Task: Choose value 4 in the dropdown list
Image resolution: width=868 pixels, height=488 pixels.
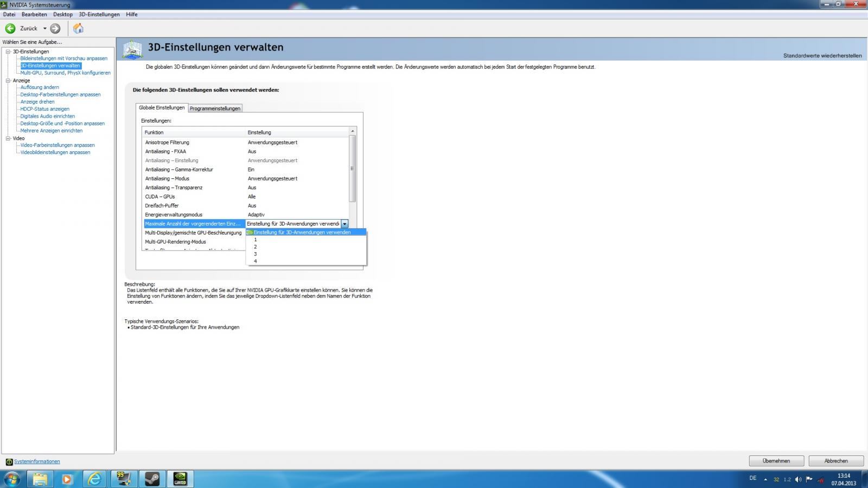Action: tap(306, 261)
